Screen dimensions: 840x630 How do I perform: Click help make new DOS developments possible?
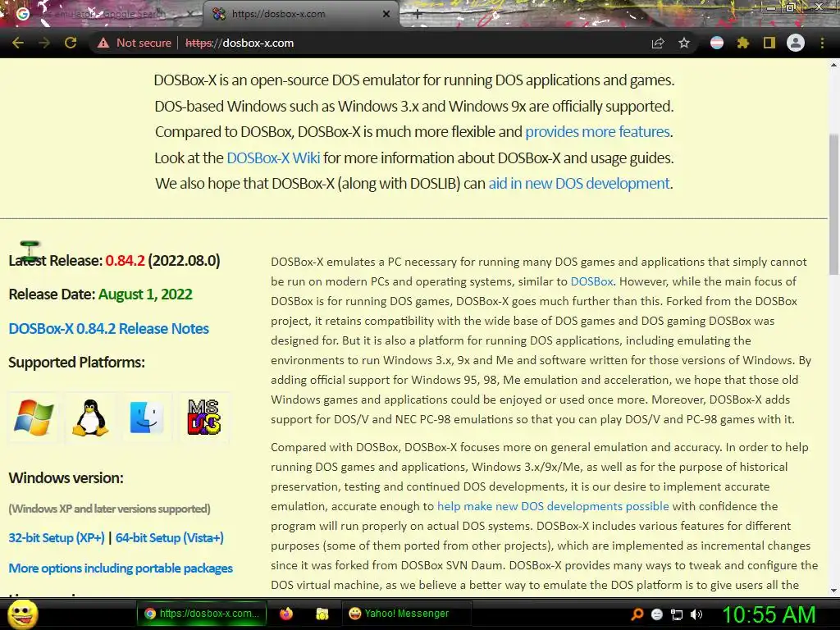[553, 506]
